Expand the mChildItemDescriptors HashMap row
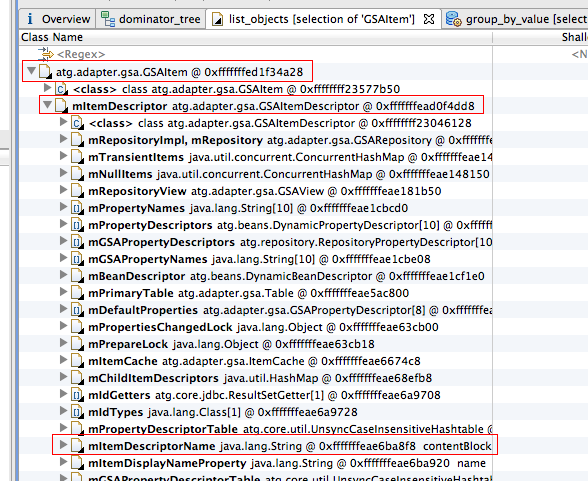This screenshot has width=588, height=481. pos(63,377)
